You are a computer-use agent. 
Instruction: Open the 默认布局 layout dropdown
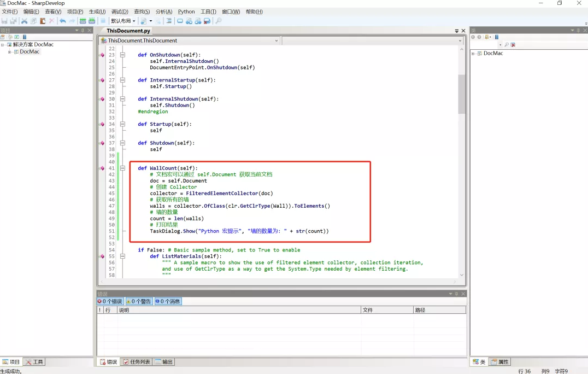[124, 21]
